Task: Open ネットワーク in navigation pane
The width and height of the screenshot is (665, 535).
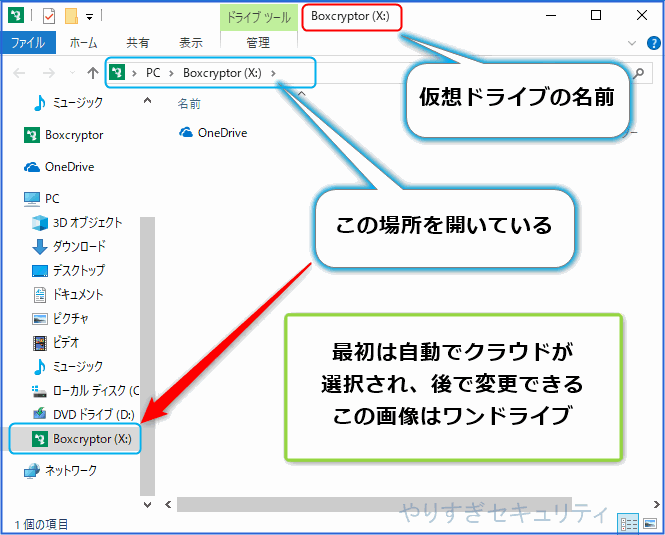Action: 71,471
